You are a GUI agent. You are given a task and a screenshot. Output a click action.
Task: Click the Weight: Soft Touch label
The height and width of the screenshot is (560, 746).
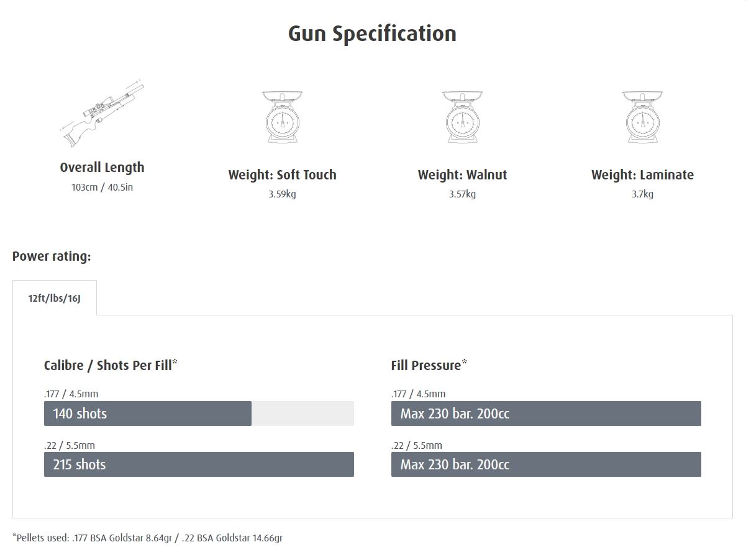click(x=282, y=175)
